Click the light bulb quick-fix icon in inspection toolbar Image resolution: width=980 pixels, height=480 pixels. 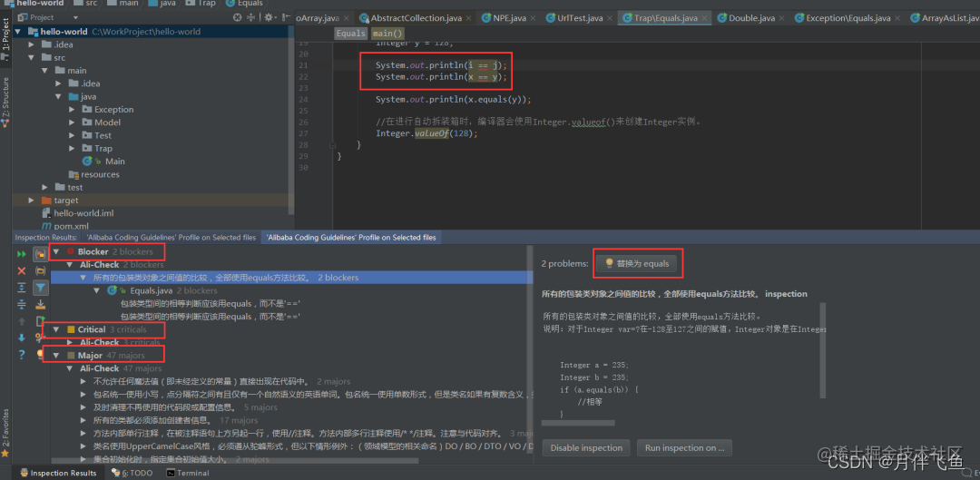pos(41,355)
